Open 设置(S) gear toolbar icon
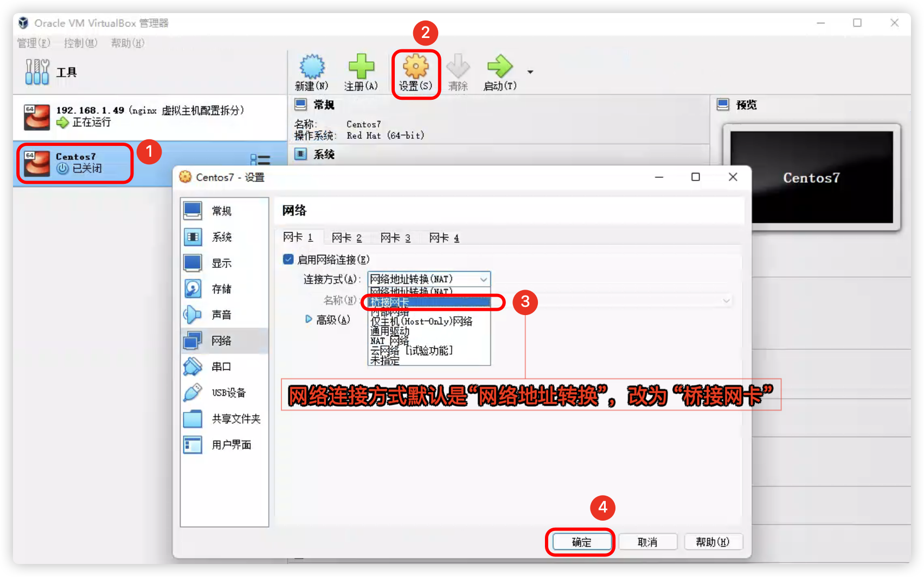Screen dimensions: 924x577 tap(415, 67)
